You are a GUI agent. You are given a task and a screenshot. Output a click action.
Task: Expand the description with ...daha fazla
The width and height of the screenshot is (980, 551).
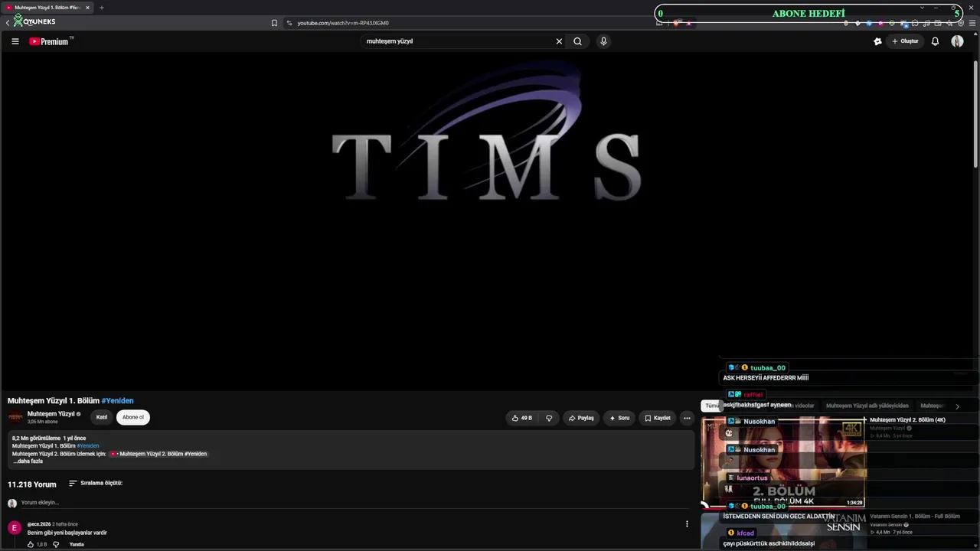28,461
